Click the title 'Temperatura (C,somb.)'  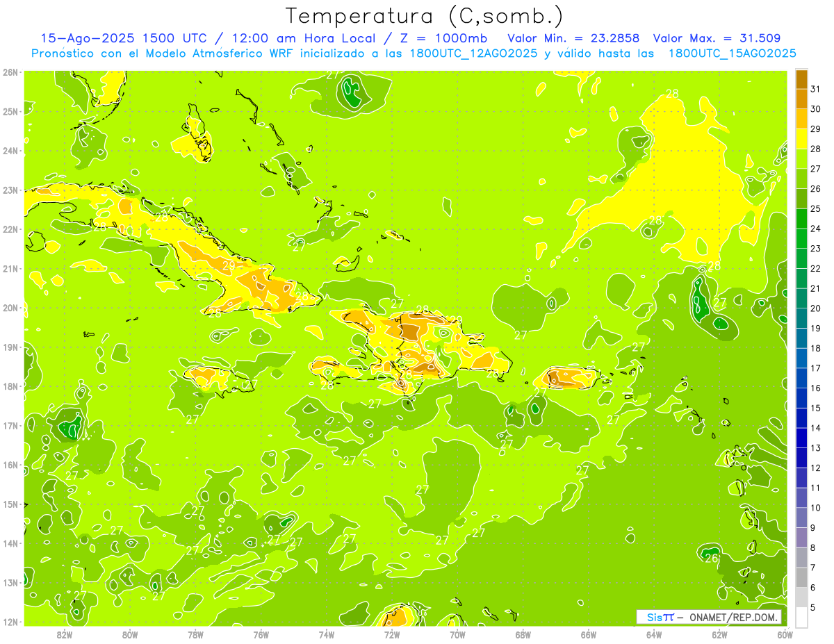(425, 16)
